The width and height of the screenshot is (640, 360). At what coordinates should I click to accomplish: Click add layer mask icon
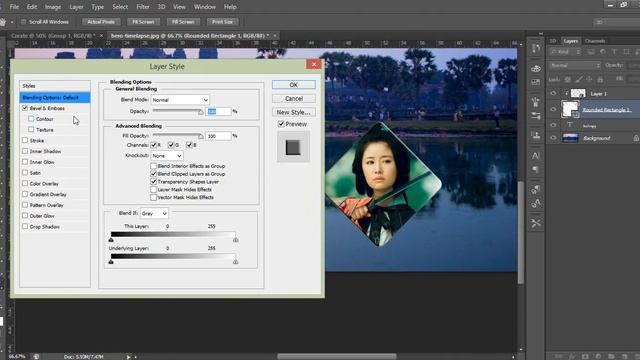click(x=585, y=356)
